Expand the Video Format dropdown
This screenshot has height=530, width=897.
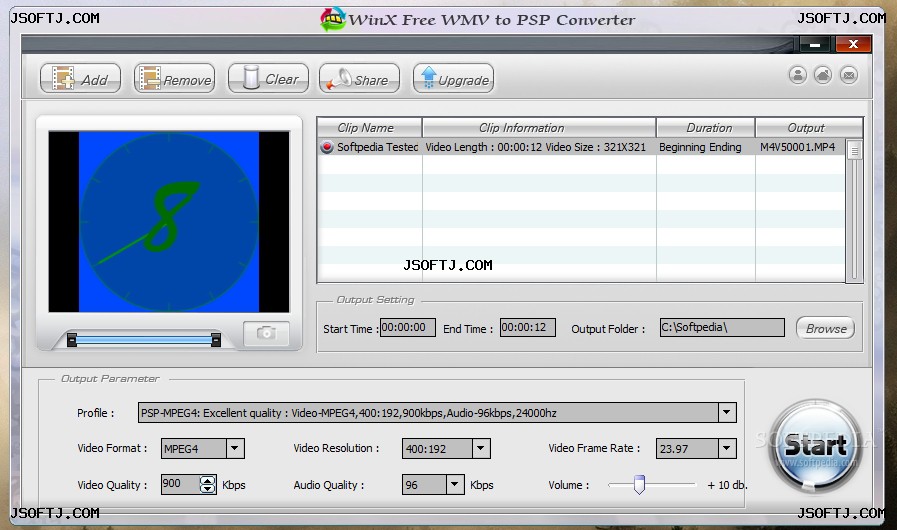[x=235, y=448]
